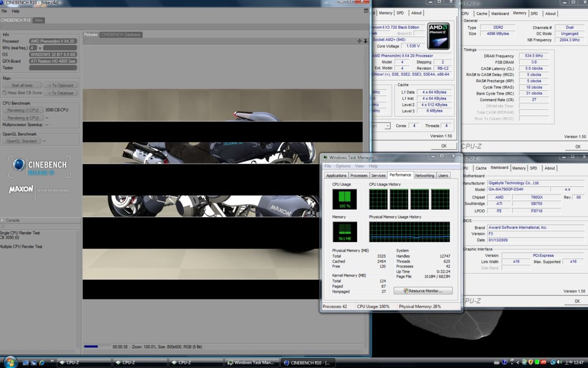
Task: Click the Memory 961 MB gauge
Action: (344, 232)
